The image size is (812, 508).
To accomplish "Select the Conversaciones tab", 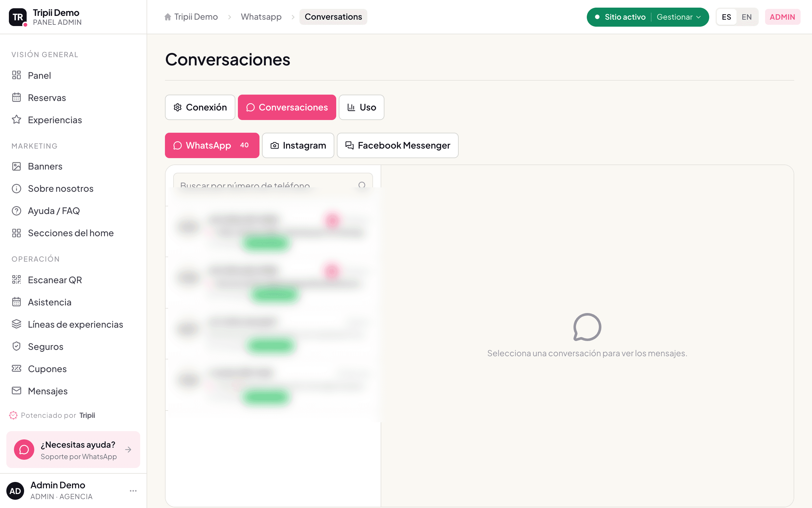I will [287, 107].
